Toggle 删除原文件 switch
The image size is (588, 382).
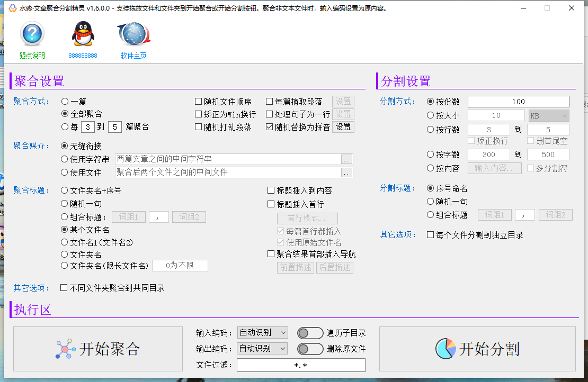click(x=310, y=349)
